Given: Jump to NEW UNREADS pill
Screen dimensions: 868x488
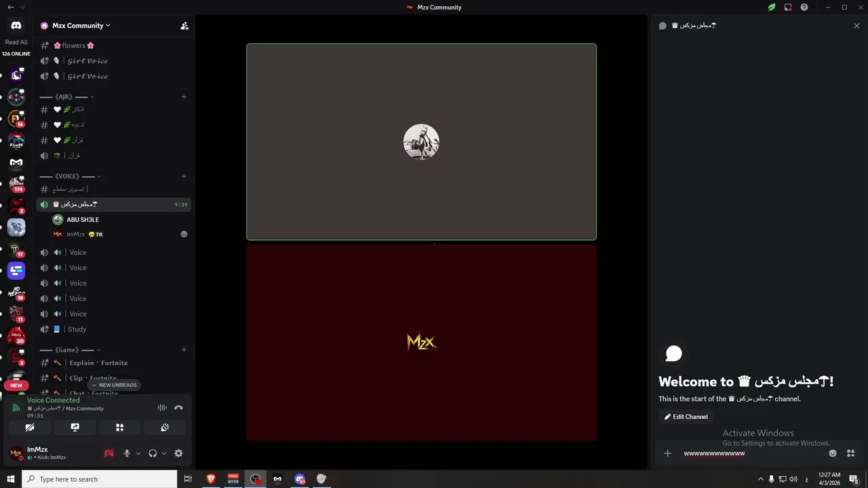Looking at the screenshot, I should (114, 385).
